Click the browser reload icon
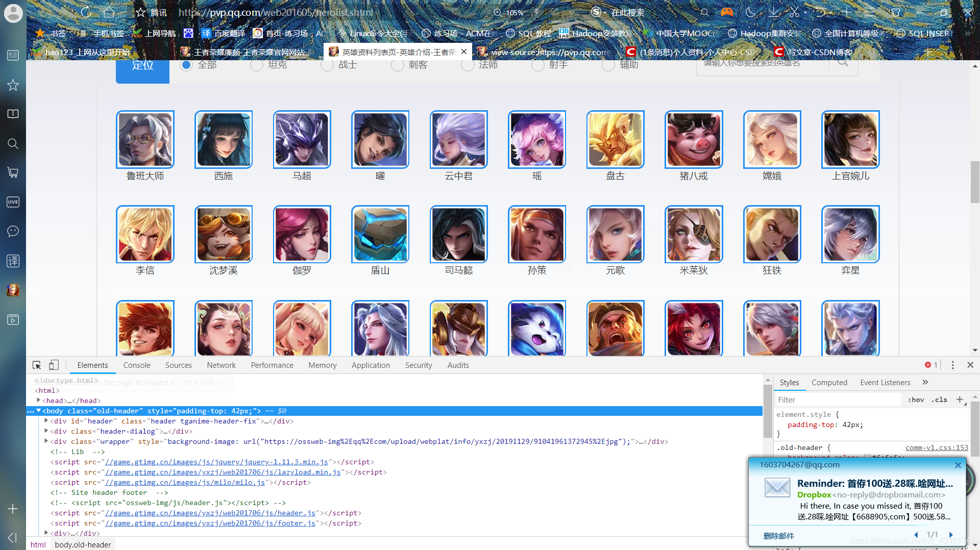The width and height of the screenshot is (980, 550). point(86,12)
